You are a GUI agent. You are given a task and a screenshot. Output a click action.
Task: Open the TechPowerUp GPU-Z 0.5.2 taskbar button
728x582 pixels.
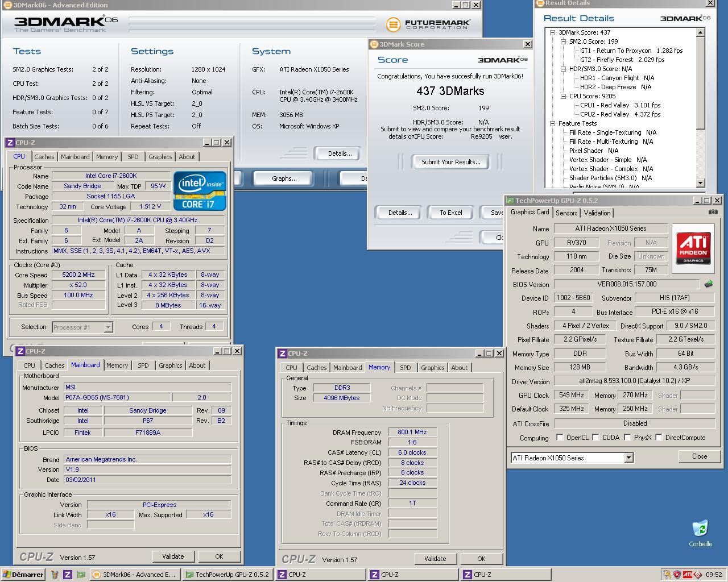coord(227,575)
